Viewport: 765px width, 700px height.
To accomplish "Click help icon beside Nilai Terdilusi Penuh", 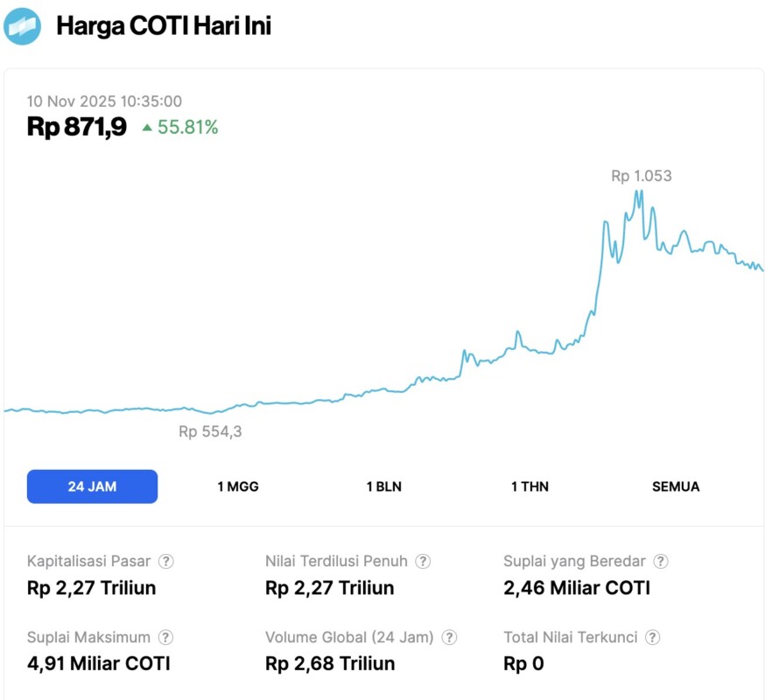I will coord(423,562).
